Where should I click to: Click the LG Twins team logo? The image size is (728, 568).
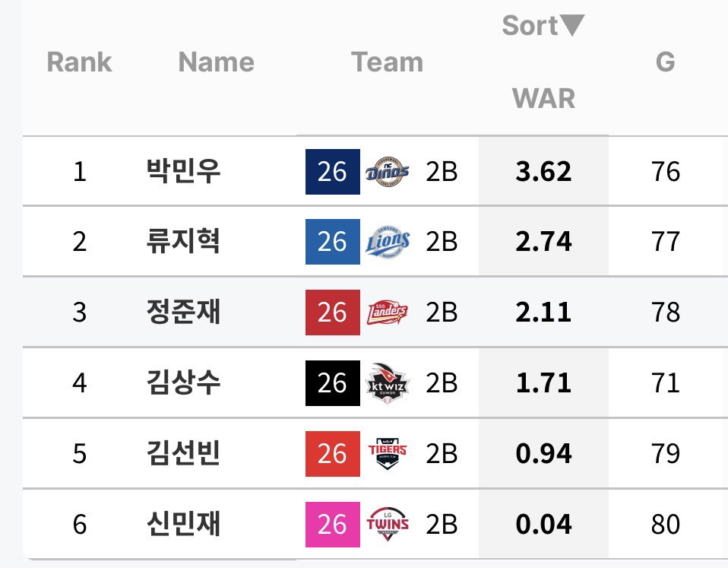tap(388, 525)
